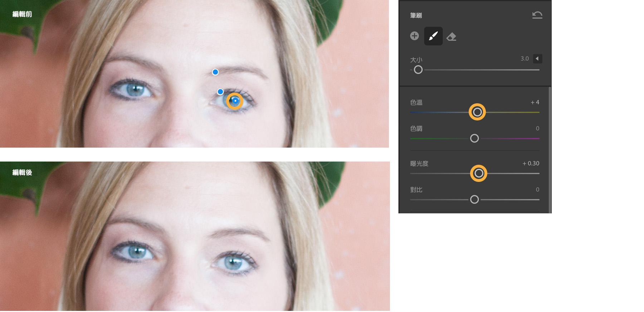
Task: Click the 編輯後 after photo
Action: point(195,236)
